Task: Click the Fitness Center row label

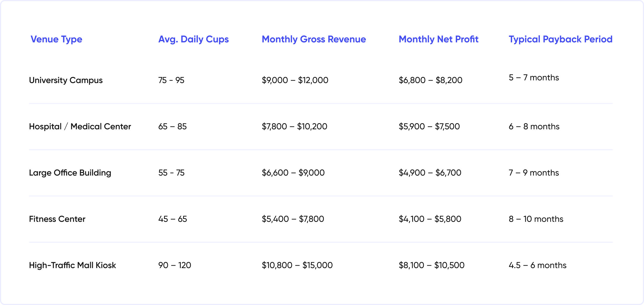Action: click(x=57, y=219)
